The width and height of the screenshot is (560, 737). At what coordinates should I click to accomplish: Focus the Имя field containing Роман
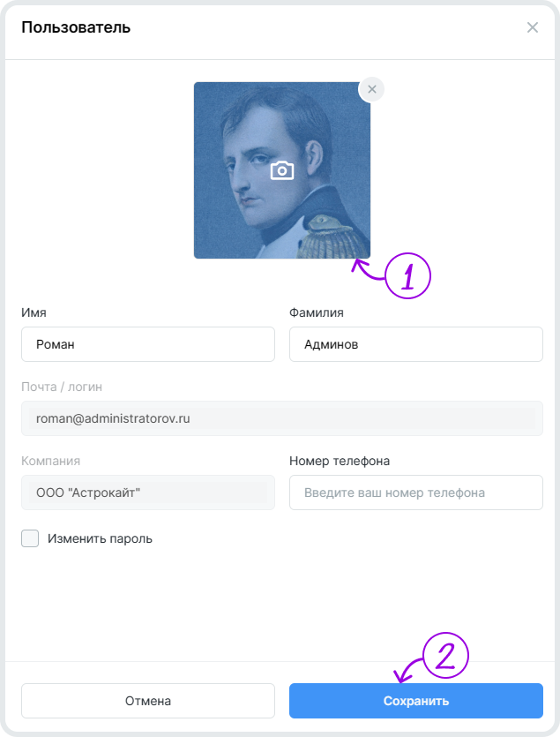click(148, 344)
